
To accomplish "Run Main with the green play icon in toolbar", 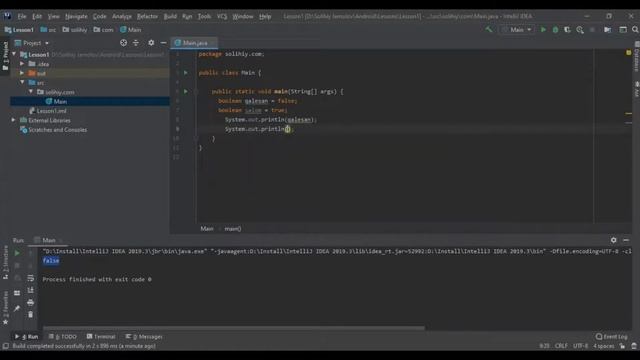I will pyautogui.click(x=543, y=29).
